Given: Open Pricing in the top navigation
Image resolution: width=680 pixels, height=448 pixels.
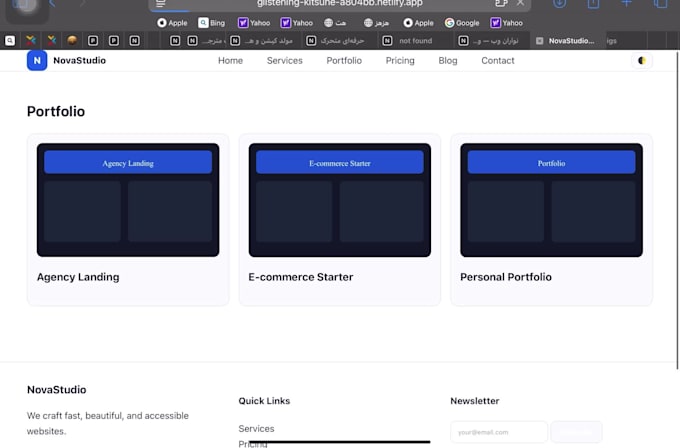Looking at the screenshot, I should 400,61.
